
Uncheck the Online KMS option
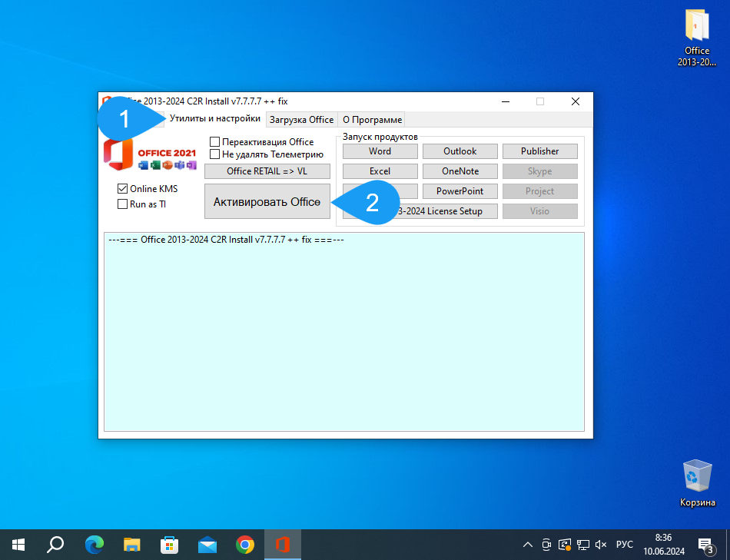[122, 189]
